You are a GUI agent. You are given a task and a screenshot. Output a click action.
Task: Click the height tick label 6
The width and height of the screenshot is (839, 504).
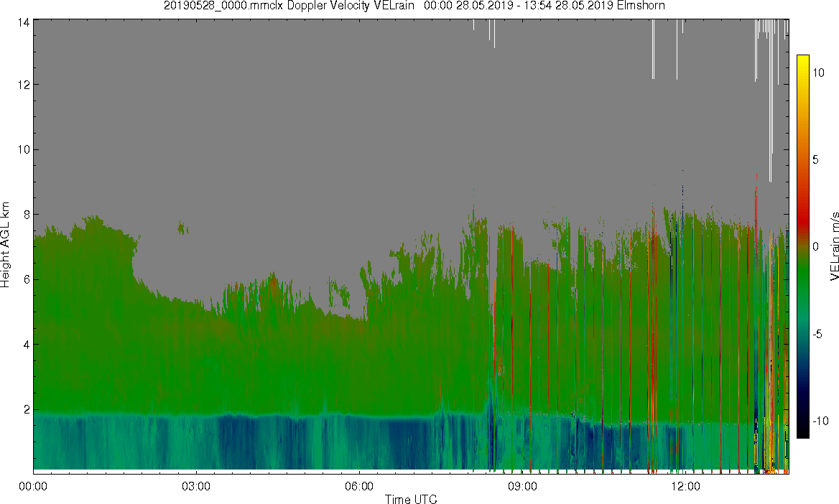[x=26, y=279]
